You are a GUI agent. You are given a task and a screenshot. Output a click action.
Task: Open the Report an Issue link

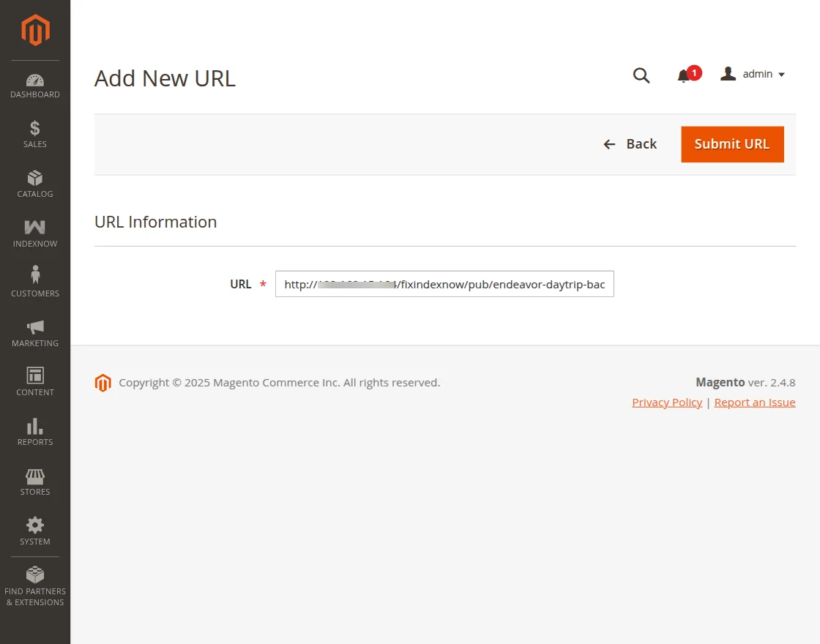pos(755,402)
